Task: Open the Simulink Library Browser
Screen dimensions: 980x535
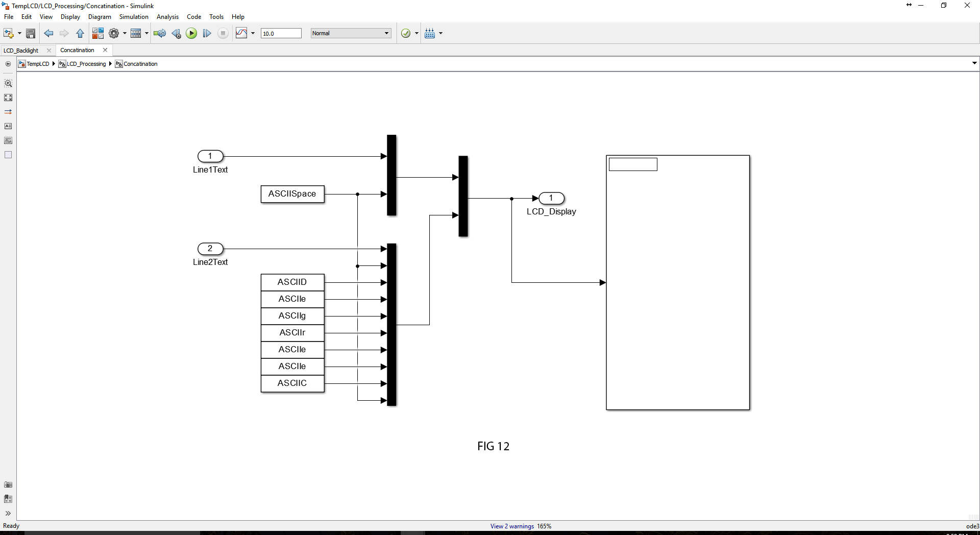Action: pyautogui.click(x=98, y=33)
